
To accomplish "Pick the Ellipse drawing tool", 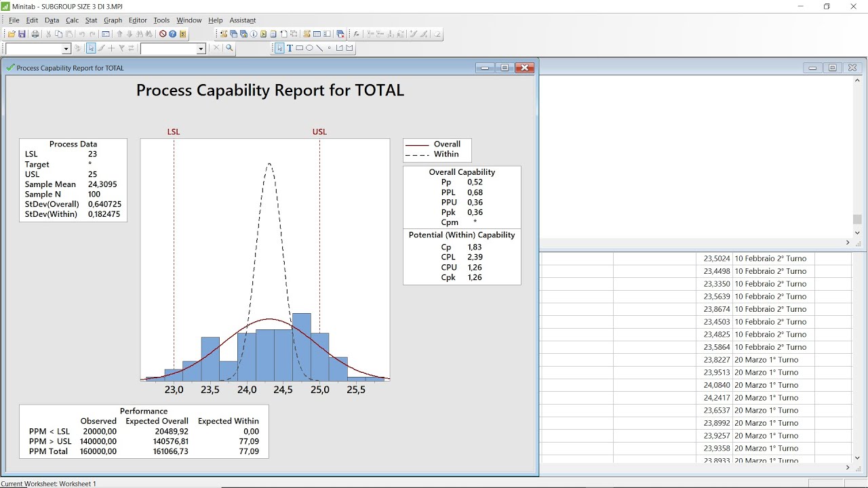I will click(309, 48).
